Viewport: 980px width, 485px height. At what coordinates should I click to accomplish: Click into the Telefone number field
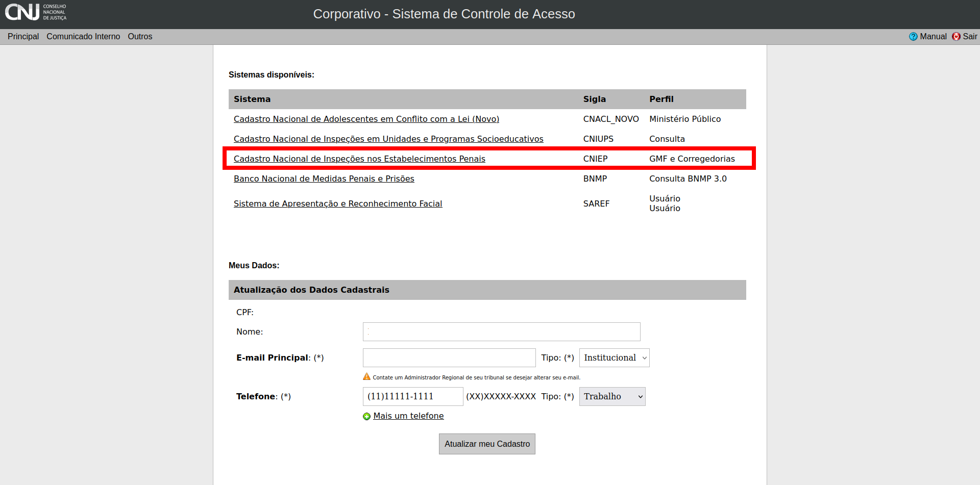click(x=412, y=397)
